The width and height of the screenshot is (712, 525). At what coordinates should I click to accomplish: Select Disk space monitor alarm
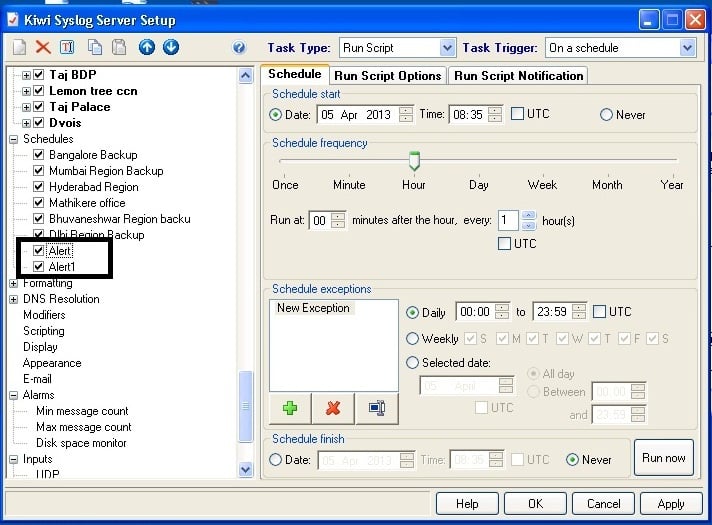click(x=81, y=443)
